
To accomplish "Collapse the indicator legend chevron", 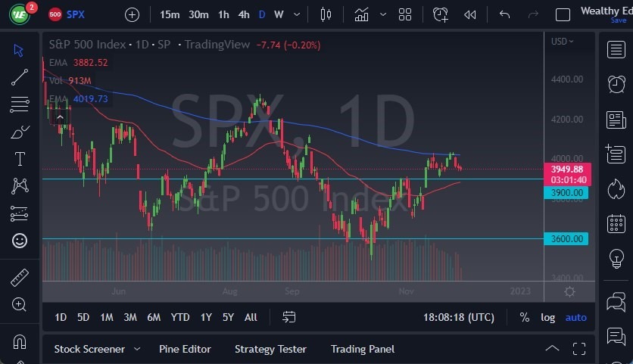I will [60, 117].
